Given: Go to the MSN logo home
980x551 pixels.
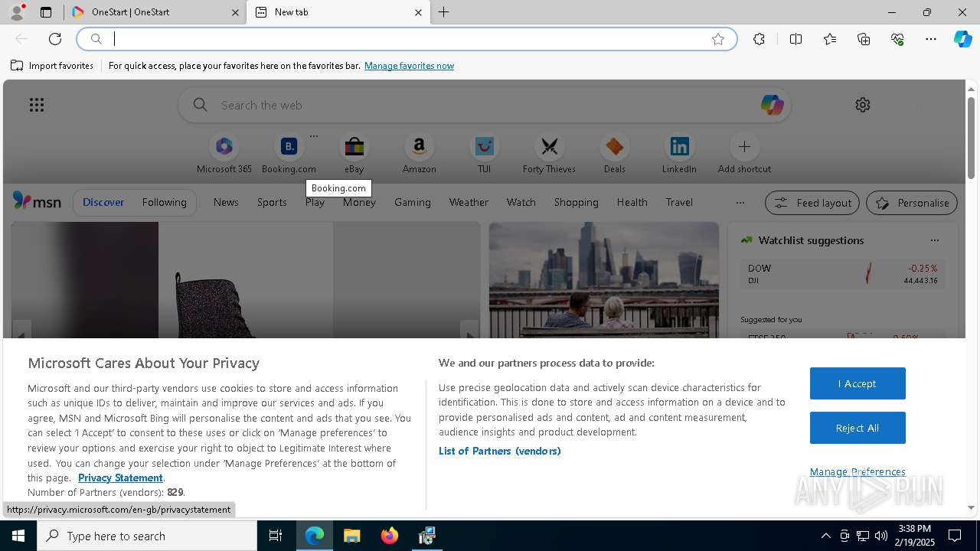Looking at the screenshot, I should coord(37,201).
